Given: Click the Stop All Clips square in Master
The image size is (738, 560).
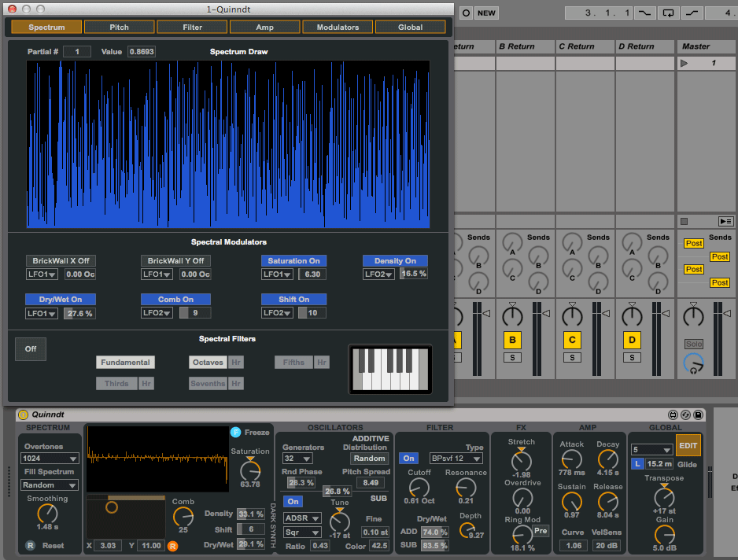Looking at the screenshot, I should (684, 222).
